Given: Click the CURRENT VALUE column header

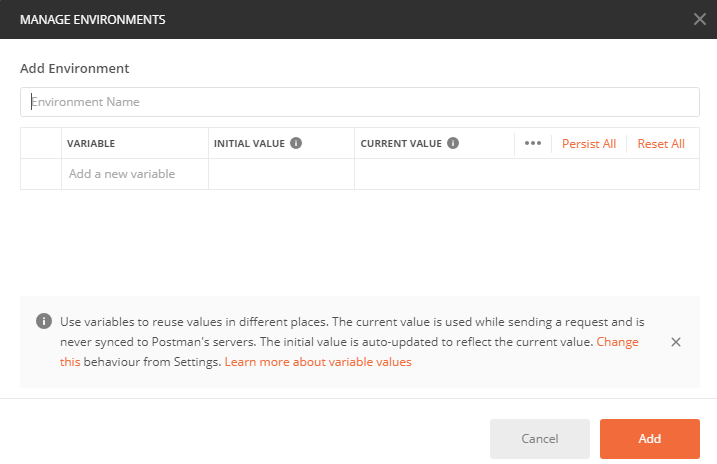Looking at the screenshot, I should [401, 144].
